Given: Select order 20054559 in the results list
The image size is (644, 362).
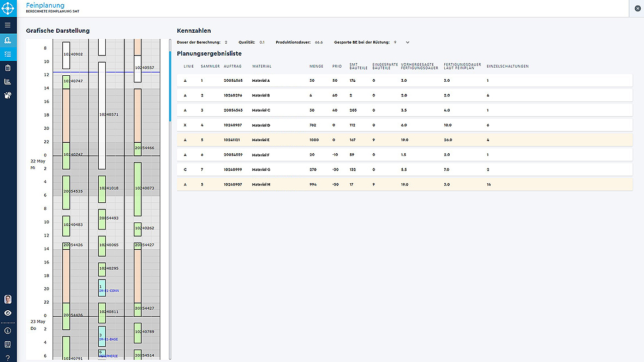Looking at the screenshot, I should 404,155.
